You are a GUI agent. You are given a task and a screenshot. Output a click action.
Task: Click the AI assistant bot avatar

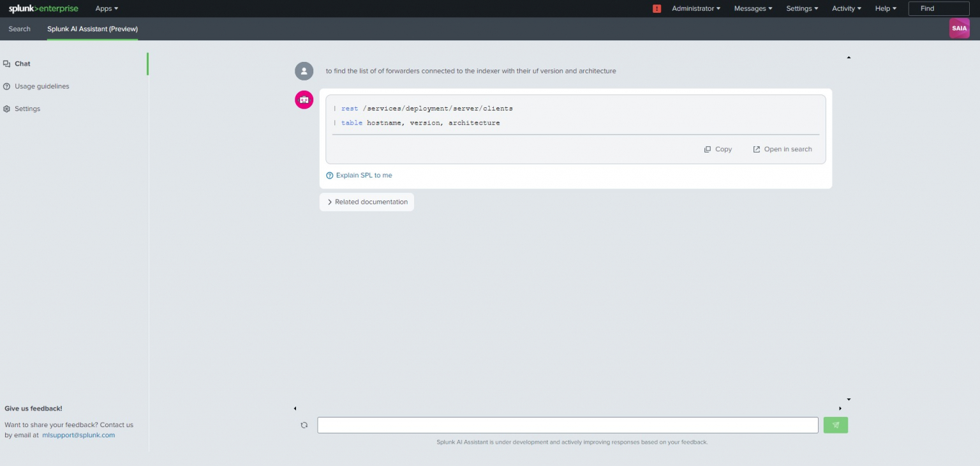(x=304, y=100)
